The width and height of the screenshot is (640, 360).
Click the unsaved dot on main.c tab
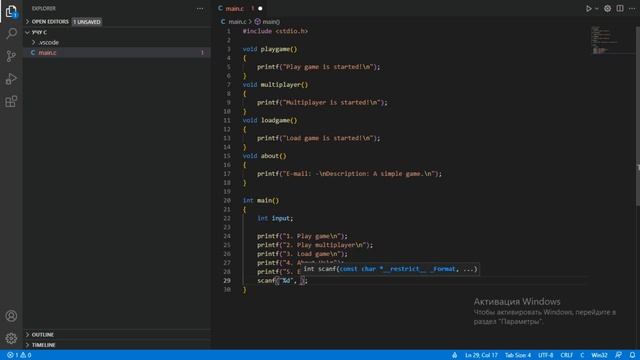pyautogui.click(x=260, y=9)
